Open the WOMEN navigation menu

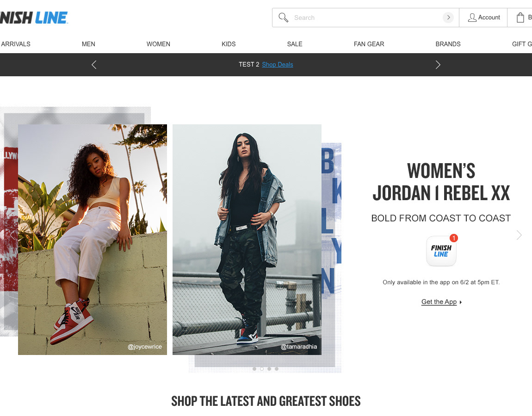159,44
